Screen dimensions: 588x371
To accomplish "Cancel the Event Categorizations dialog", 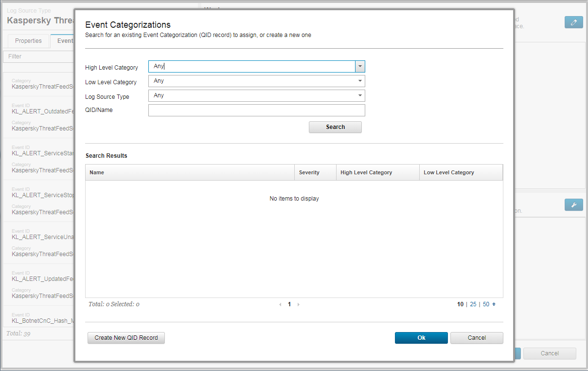I will pyautogui.click(x=477, y=338).
